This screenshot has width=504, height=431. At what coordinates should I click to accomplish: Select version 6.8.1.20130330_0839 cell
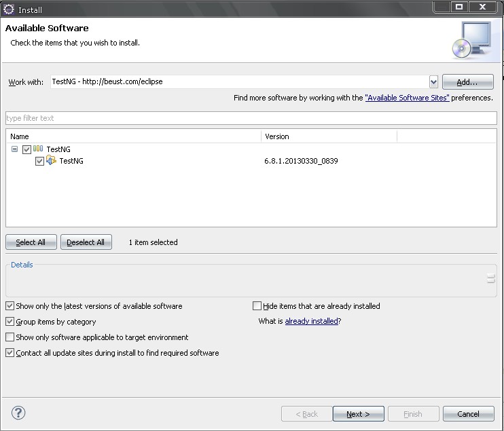click(x=301, y=161)
